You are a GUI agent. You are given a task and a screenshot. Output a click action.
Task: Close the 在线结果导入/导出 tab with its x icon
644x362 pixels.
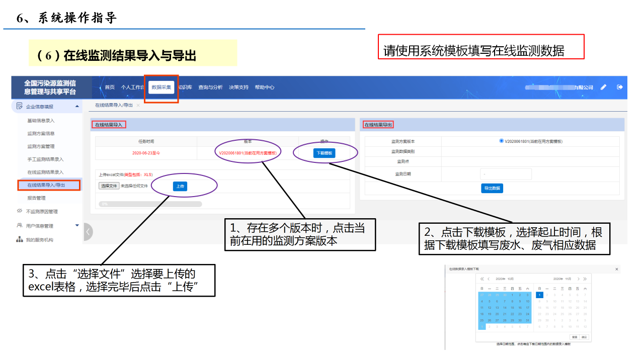tap(138, 105)
